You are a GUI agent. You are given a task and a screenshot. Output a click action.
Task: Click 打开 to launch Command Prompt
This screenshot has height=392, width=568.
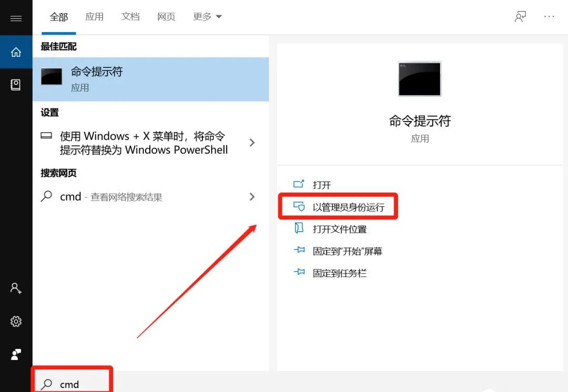pyautogui.click(x=321, y=185)
